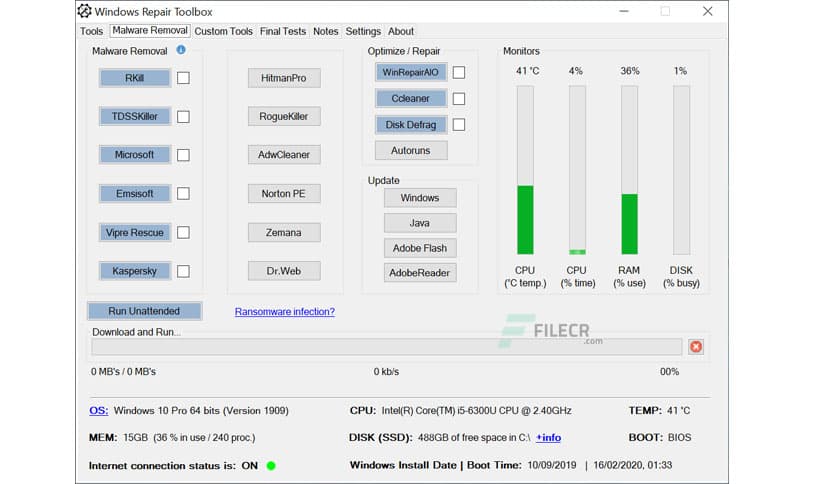Open the Notes tab

326,31
